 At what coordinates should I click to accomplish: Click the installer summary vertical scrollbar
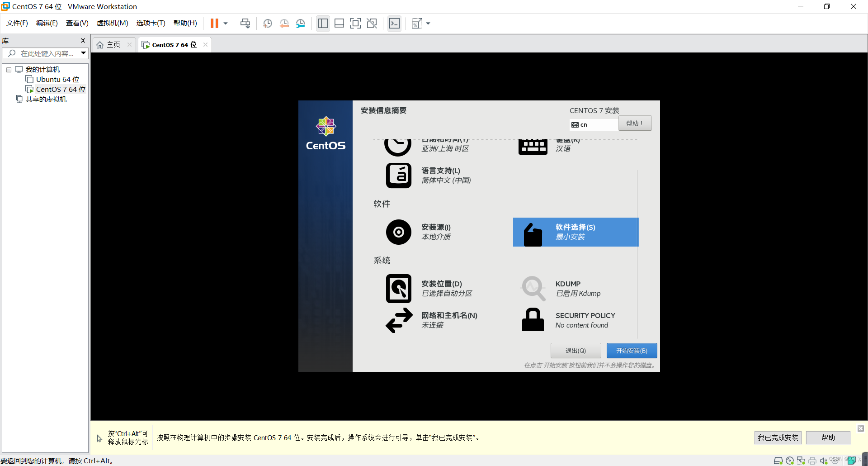coord(637,253)
